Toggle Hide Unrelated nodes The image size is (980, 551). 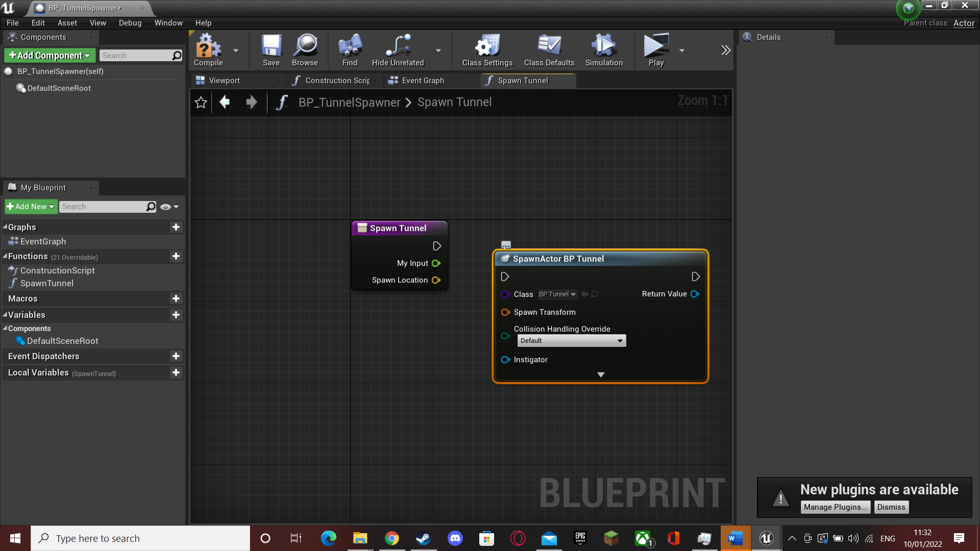(x=398, y=50)
